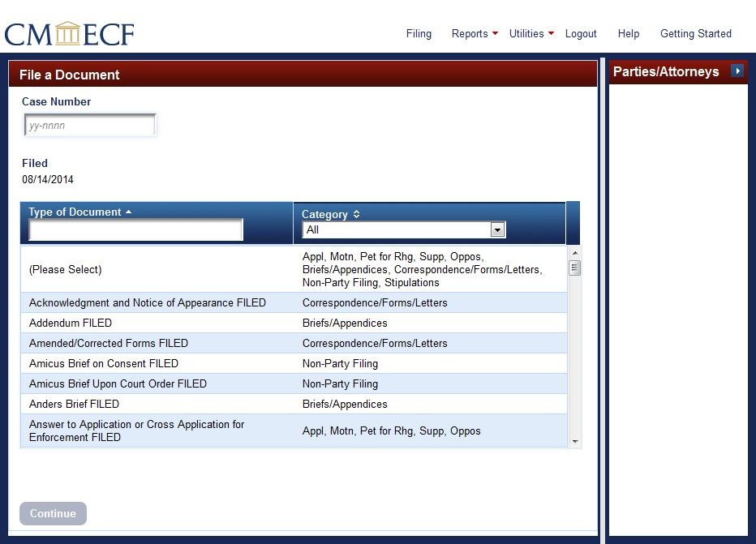Open the Filing menu
The image size is (756, 544).
(x=419, y=34)
